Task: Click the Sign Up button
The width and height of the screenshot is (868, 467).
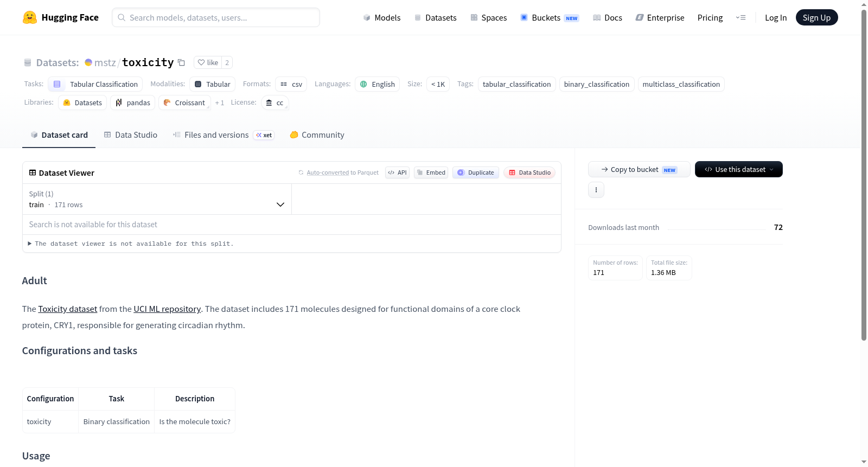Action: (x=816, y=17)
